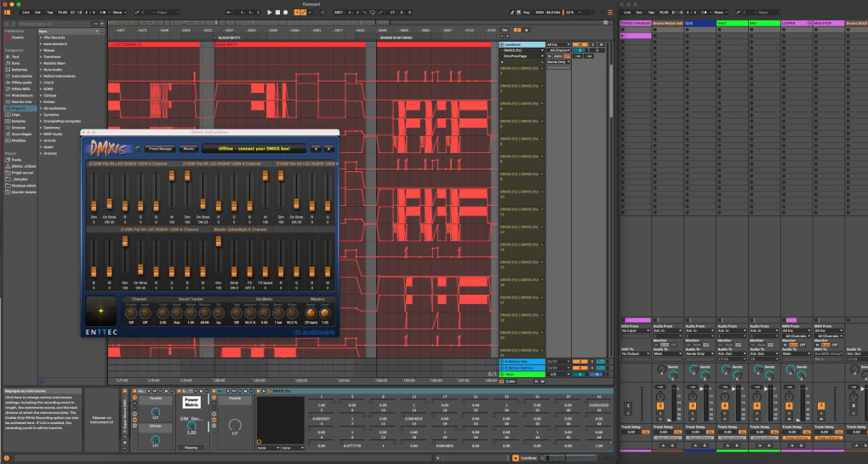The height and width of the screenshot is (464, 868).
Task: Toggle Link button in the right session window
Action: (x=626, y=12)
